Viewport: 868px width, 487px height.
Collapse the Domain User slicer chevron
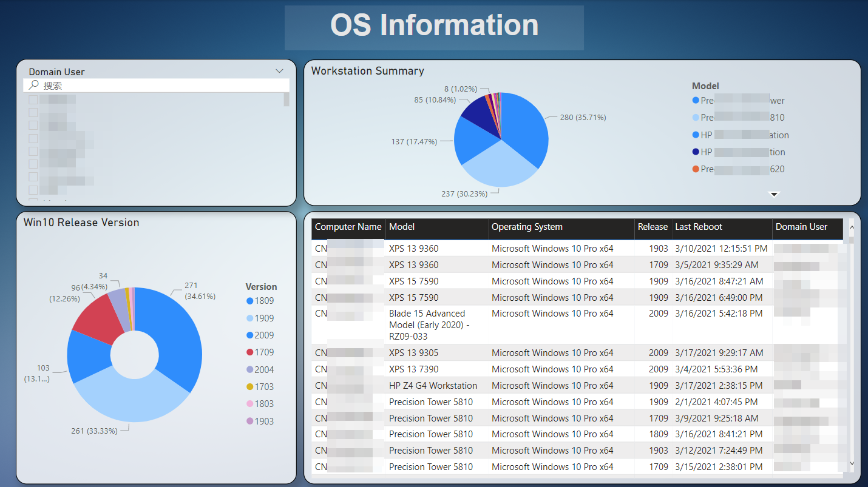pos(279,71)
